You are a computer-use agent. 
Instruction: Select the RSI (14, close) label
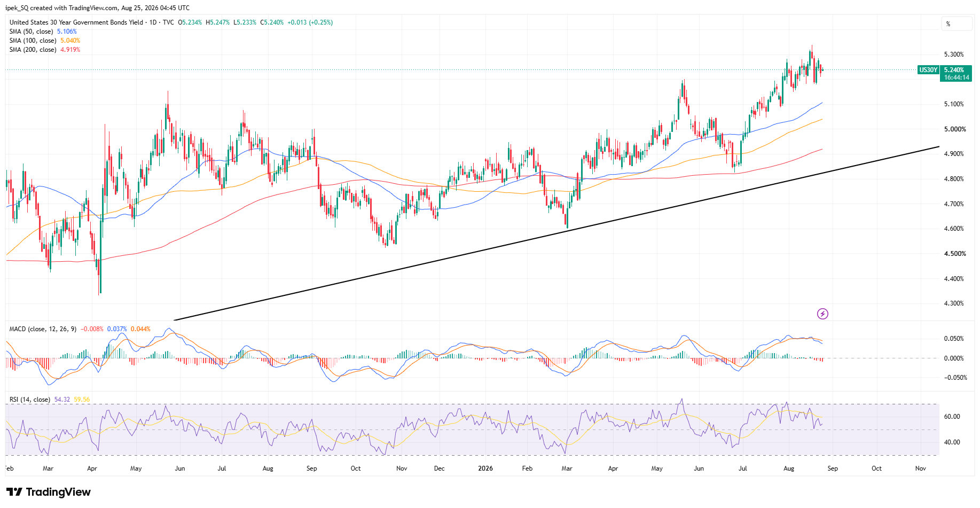point(30,400)
